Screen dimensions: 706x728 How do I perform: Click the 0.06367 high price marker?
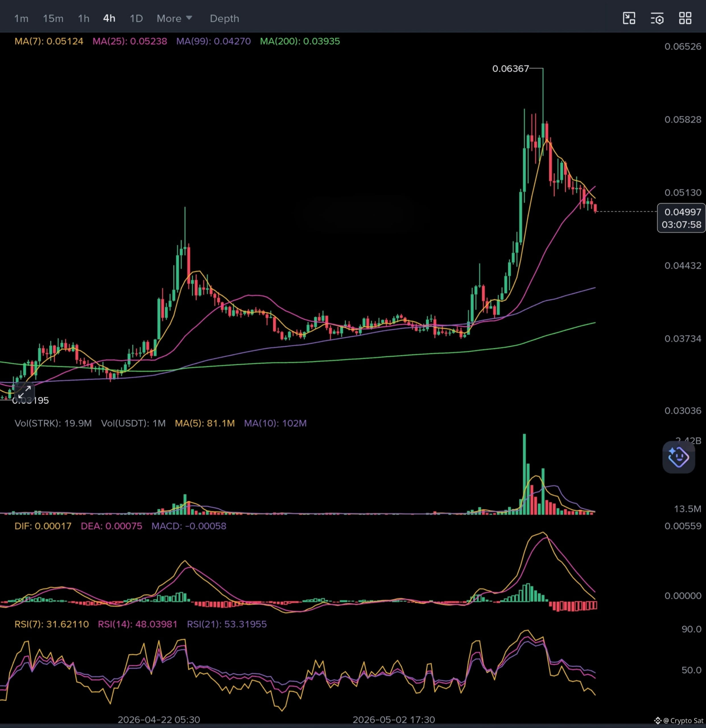pyautogui.click(x=510, y=69)
